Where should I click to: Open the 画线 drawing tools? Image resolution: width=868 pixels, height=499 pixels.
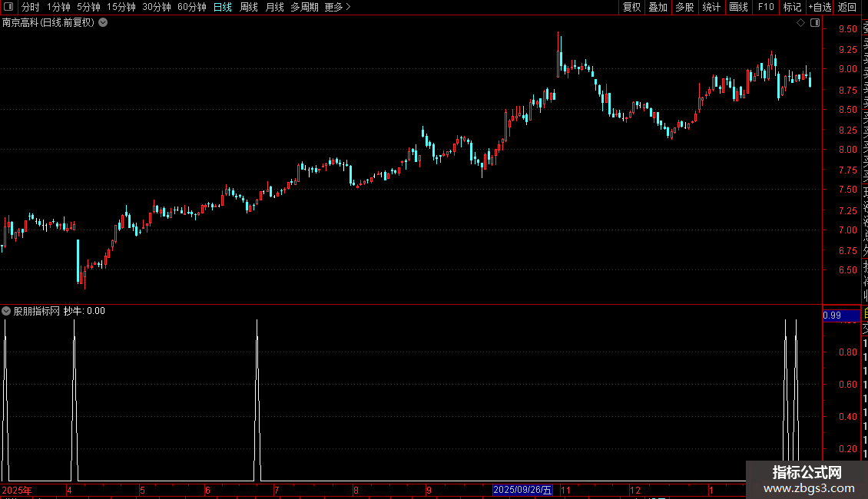click(x=738, y=7)
